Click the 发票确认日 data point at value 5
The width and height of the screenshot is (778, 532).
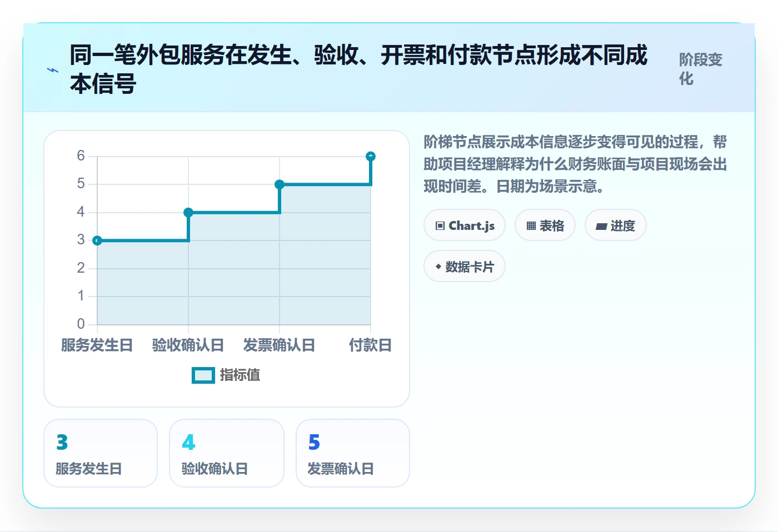coord(280,184)
